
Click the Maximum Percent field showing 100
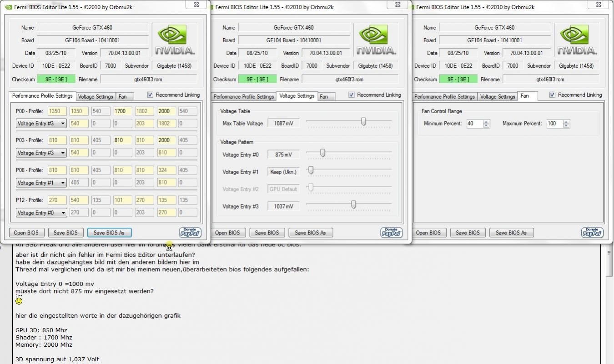pos(554,124)
